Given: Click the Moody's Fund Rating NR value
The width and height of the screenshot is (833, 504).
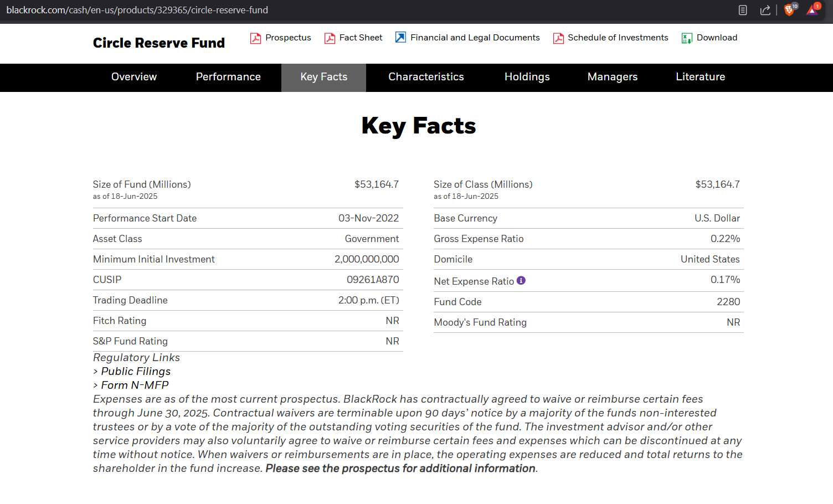Looking at the screenshot, I should pyautogui.click(x=733, y=322).
